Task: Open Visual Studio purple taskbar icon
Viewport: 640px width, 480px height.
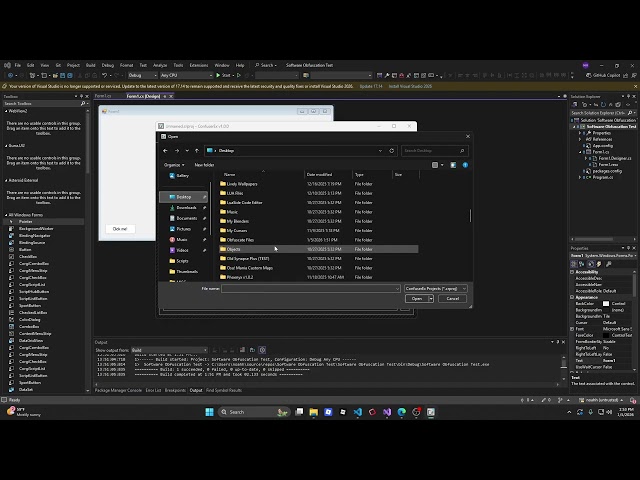Action: tap(387, 412)
